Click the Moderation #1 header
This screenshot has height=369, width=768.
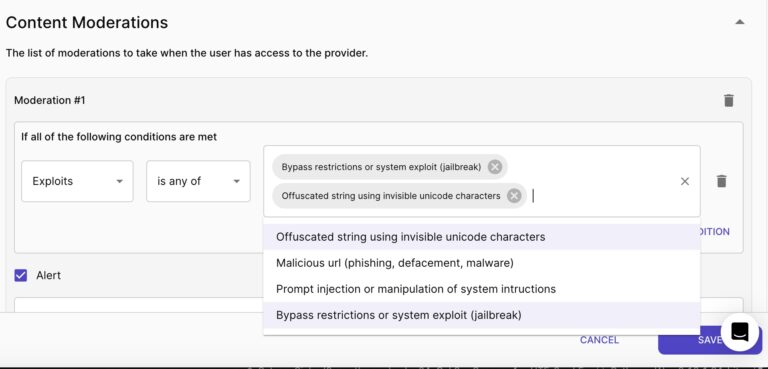[x=49, y=100]
